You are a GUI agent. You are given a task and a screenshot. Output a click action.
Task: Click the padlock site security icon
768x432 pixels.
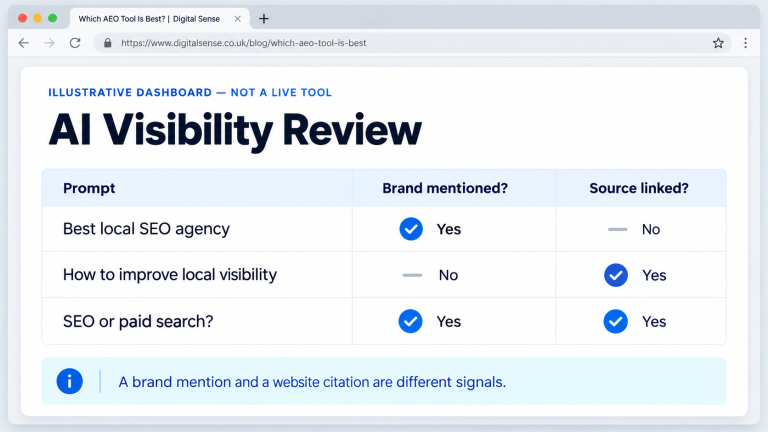[108, 43]
